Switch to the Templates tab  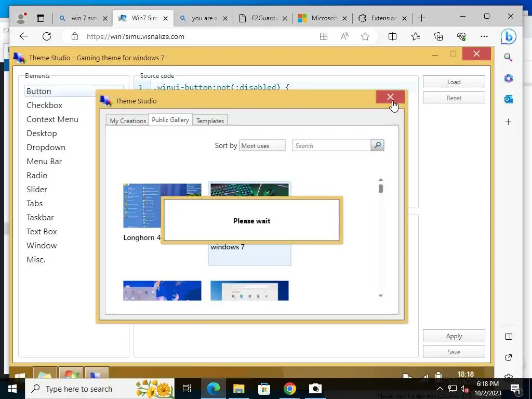tap(210, 121)
